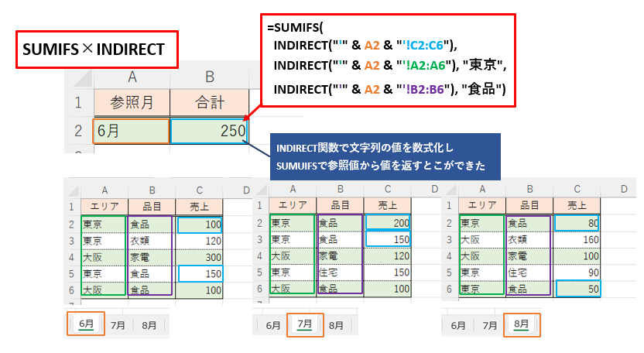Click the select-all corner of the left sheet
The image size is (644, 353).
[x=73, y=190]
